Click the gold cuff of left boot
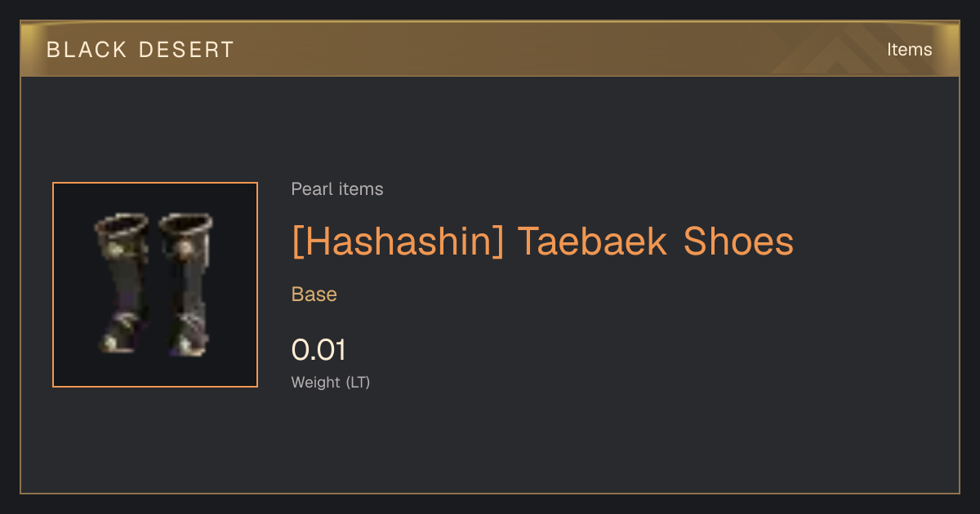The width and height of the screenshot is (980, 514). click(122, 224)
